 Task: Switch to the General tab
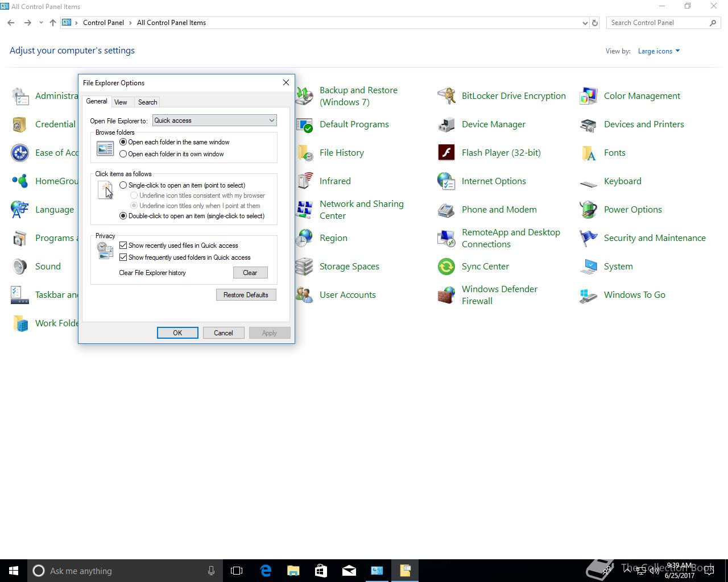[97, 101]
